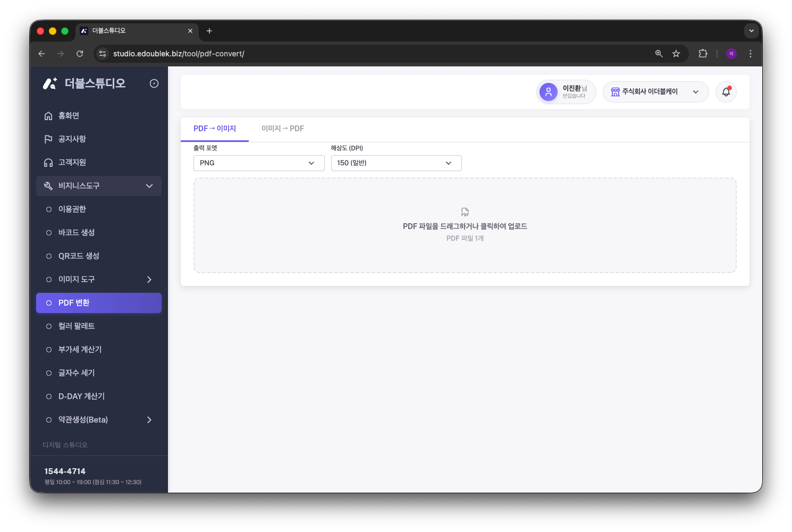Image resolution: width=792 pixels, height=532 pixels.
Task: Open the QR코드 생성 tool
Action: pos(99,256)
